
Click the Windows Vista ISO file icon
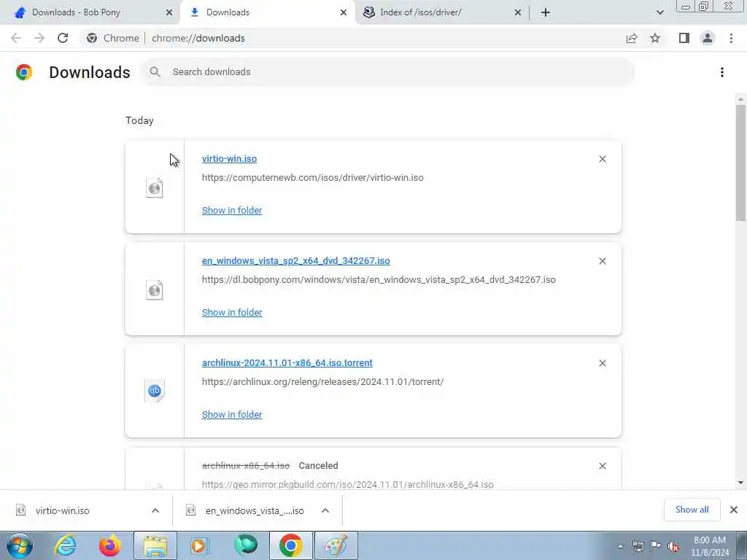(x=155, y=289)
